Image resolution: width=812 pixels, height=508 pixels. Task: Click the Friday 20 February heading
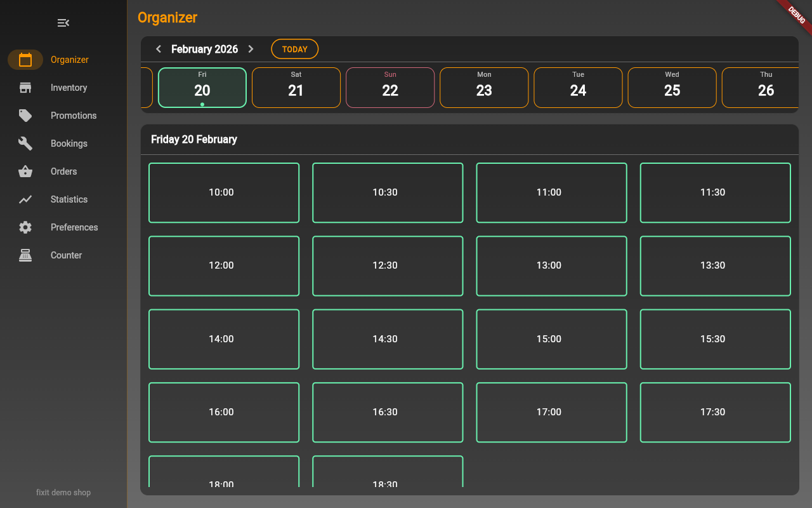(x=194, y=139)
